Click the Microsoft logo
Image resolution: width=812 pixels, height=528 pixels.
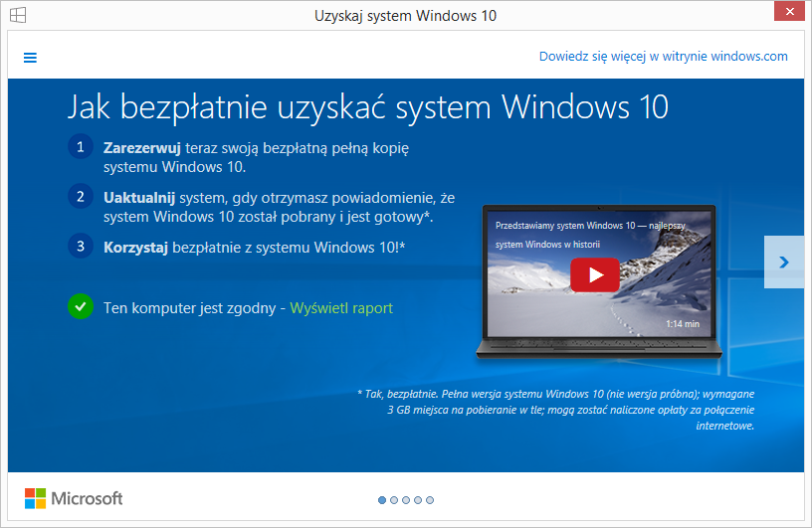74,498
